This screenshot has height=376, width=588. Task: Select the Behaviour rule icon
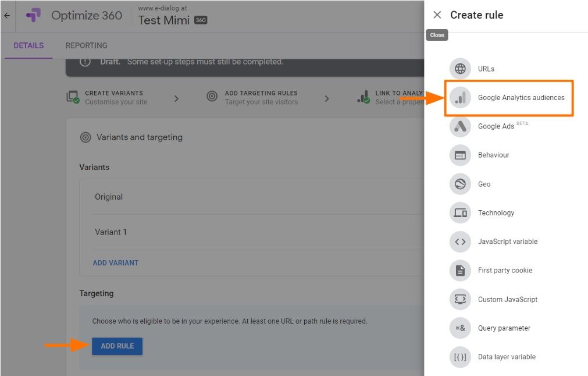(460, 155)
